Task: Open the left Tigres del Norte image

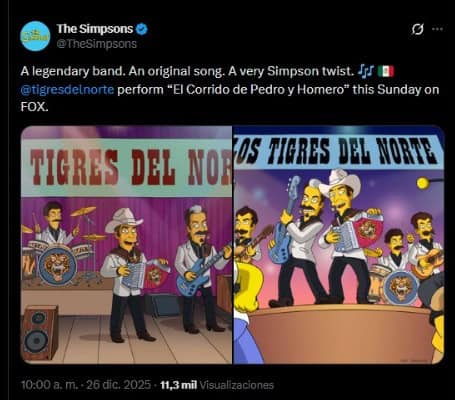Action: tap(126, 245)
